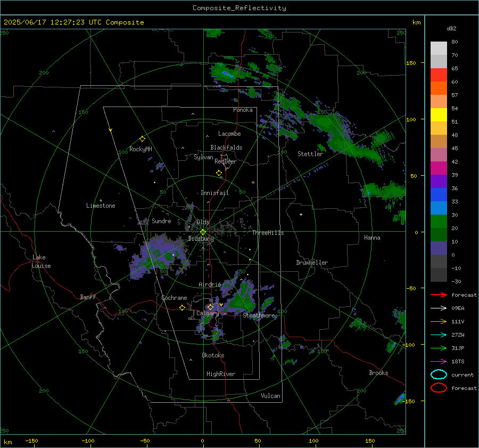Click the Airdrie label

click(210, 284)
